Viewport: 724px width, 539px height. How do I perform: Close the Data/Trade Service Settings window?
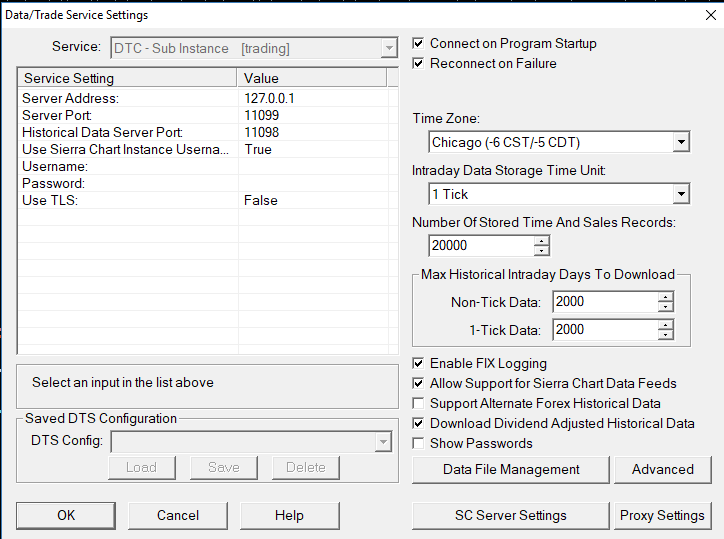[710, 14]
